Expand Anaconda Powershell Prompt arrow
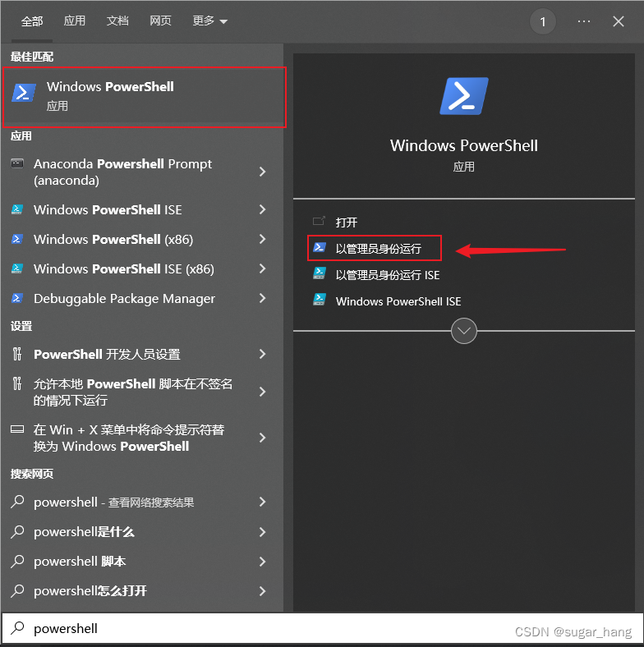The image size is (644, 647). click(262, 172)
